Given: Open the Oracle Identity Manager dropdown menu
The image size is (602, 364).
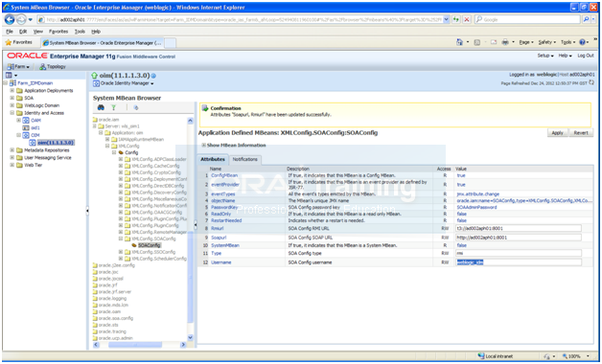Looking at the screenshot, I should click(x=124, y=83).
